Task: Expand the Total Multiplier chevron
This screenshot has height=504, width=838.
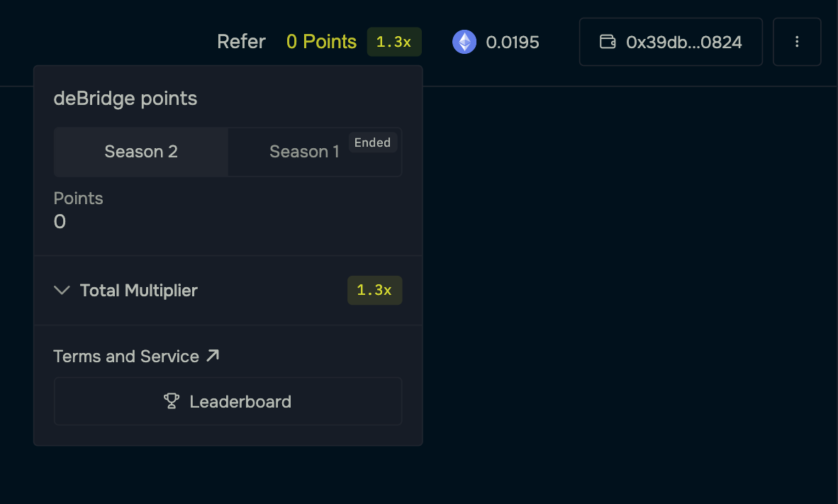Action: [62, 290]
